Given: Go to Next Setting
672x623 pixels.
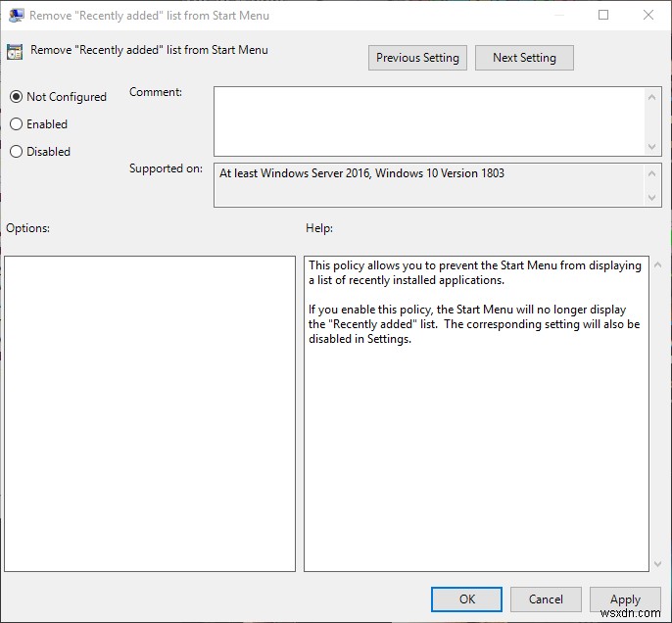Looking at the screenshot, I should [524, 58].
